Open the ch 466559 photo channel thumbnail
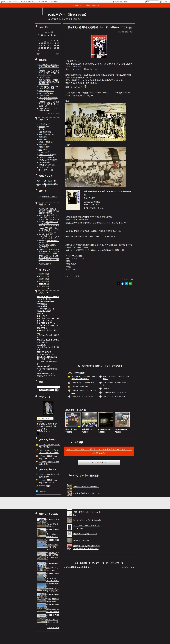The image size is (170, 644). (x=41, y=543)
